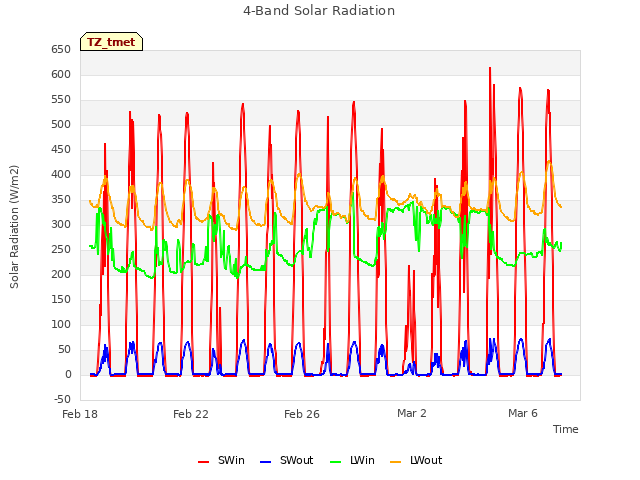Click the Feb 26 x-axis tick label
Image resolution: width=640 pixels, height=480 pixels.
click(302, 414)
